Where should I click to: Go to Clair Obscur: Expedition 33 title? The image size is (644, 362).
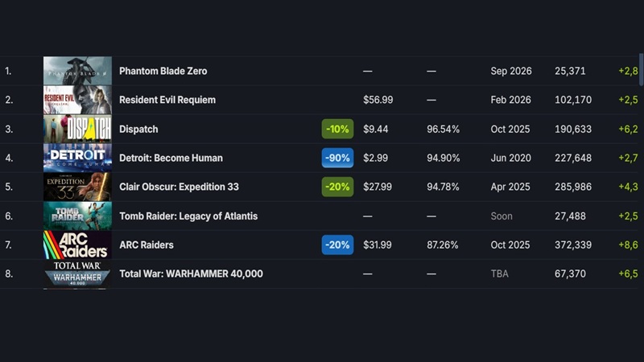(179, 187)
